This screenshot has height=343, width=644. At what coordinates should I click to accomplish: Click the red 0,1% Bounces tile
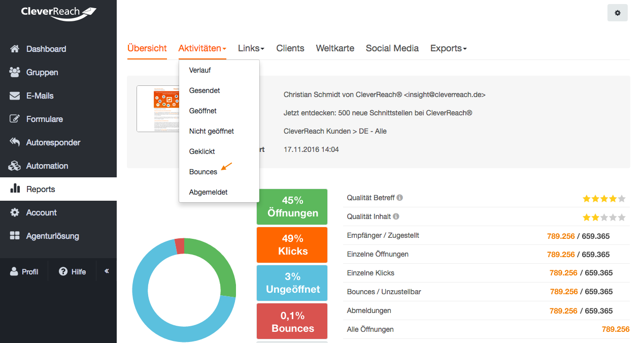coord(292,321)
